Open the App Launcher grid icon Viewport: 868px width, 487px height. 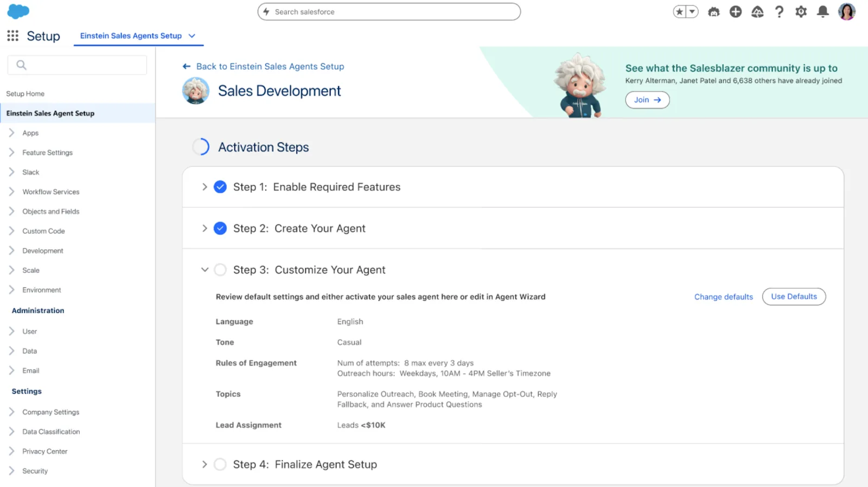[x=13, y=36]
